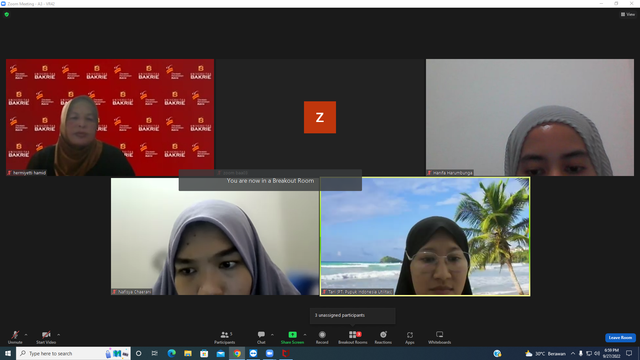This screenshot has width=640, height=360.
Task: Expand audio options arrow beside Unmute
Action: coord(26,335)
